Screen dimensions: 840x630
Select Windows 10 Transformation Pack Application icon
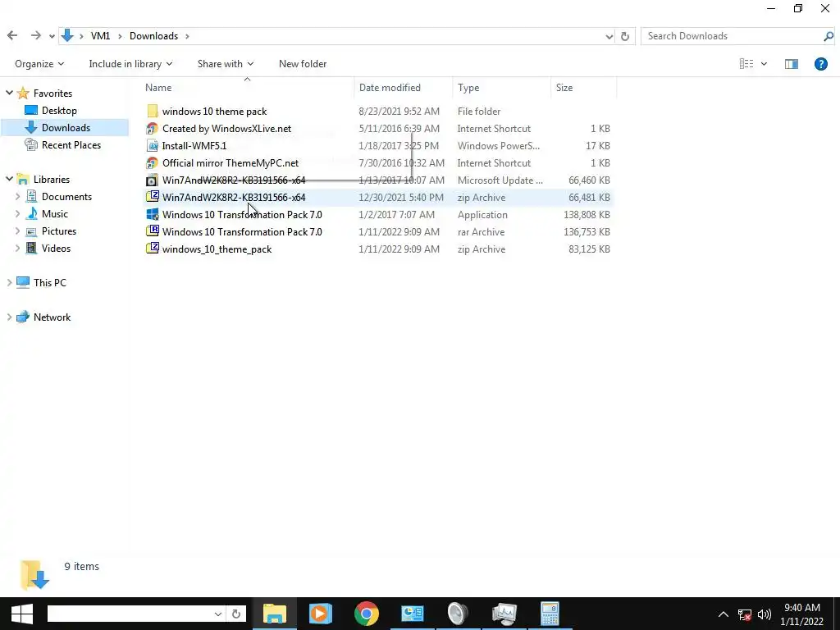(x=152, y=214)
